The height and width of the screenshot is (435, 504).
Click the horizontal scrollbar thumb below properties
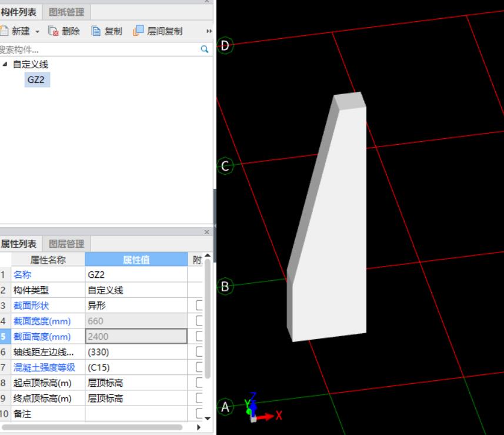point(92,427)
